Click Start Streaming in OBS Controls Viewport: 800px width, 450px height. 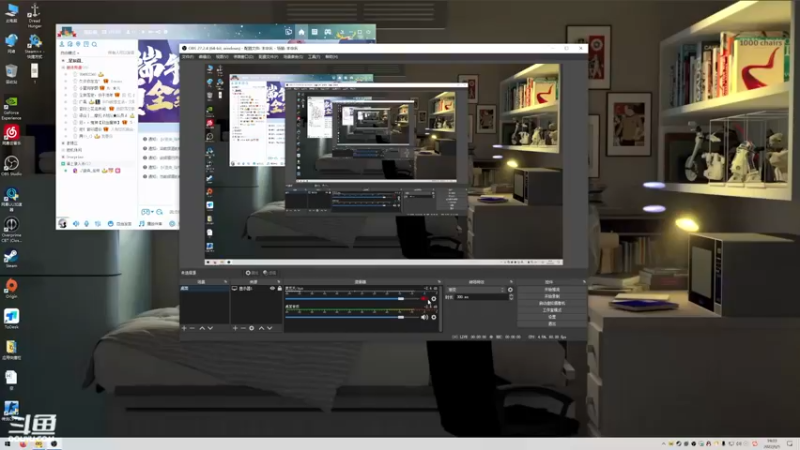click(552, 290)
